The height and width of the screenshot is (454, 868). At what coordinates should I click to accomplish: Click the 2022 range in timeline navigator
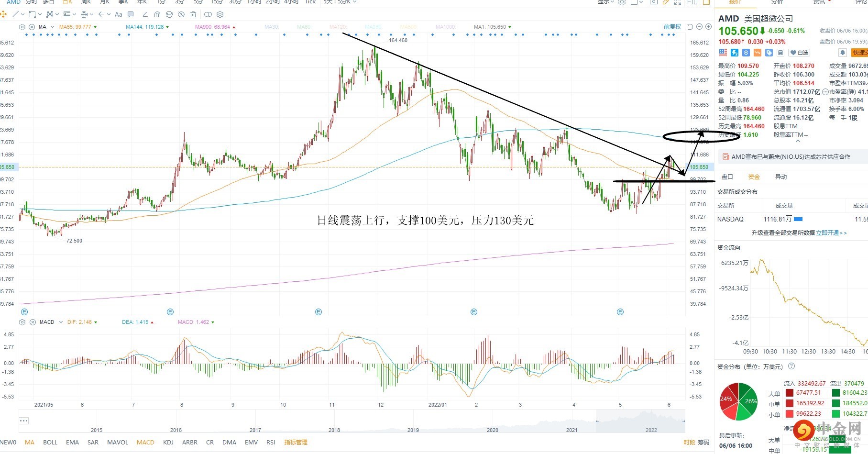(x=651, y=430)
